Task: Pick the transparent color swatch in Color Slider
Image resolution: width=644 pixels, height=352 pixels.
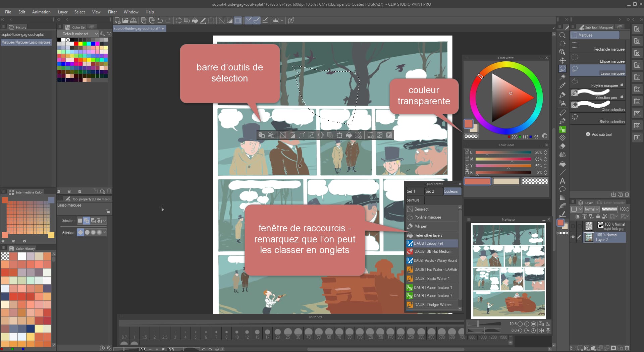Action: tap(535, 181)
